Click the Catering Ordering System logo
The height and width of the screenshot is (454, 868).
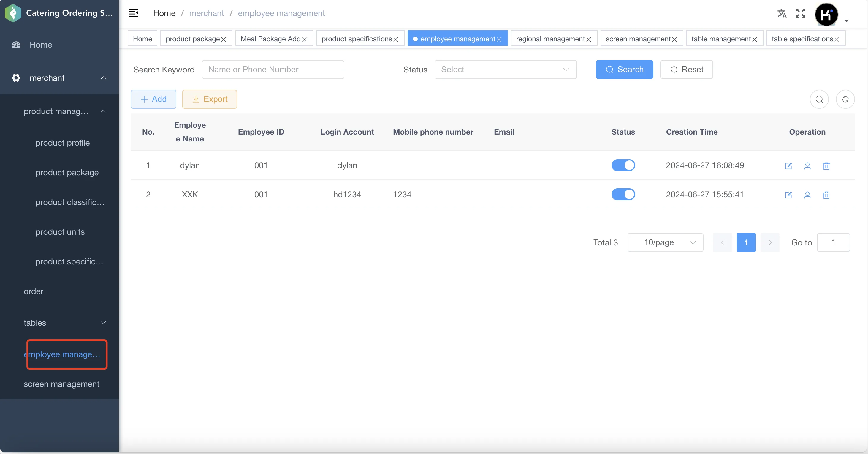(x=13, y=13)
